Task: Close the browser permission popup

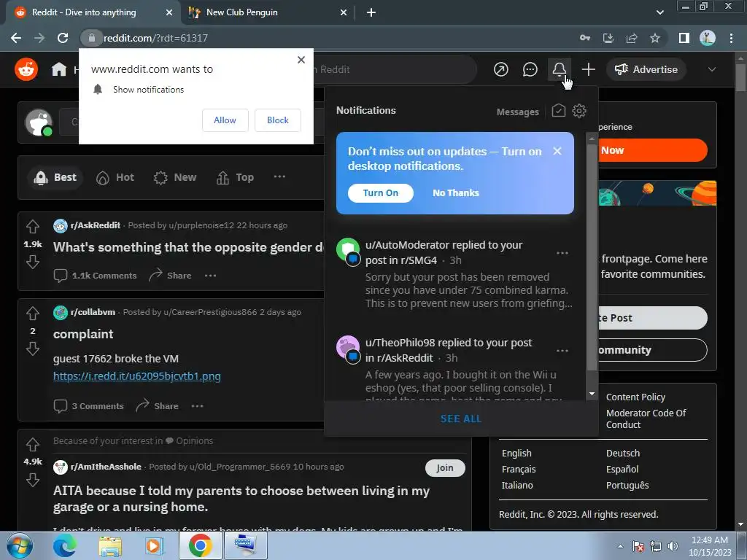Action: 301,60
